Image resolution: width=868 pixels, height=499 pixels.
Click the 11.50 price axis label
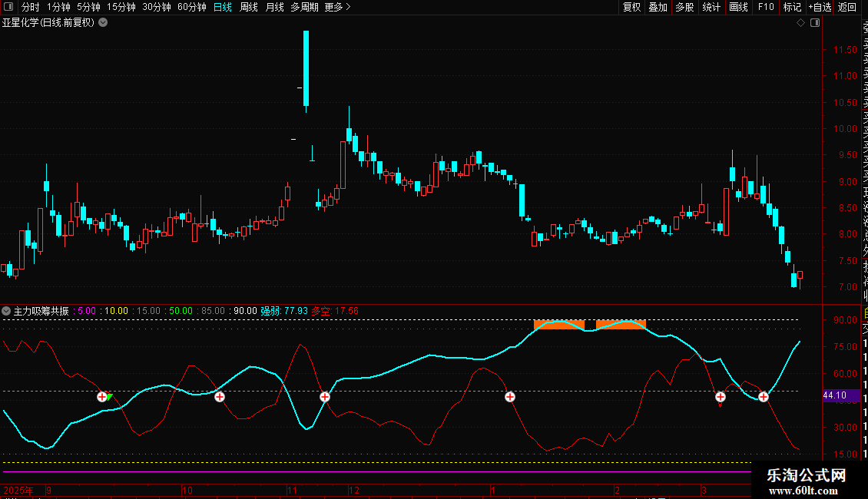[x=845, y=50]
